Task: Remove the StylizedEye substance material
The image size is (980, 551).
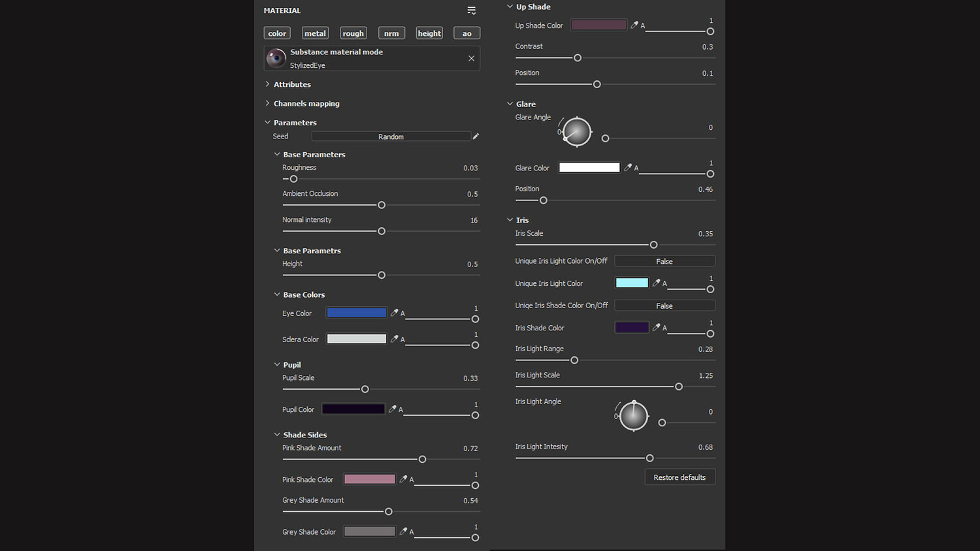Action: click(472, 59)
